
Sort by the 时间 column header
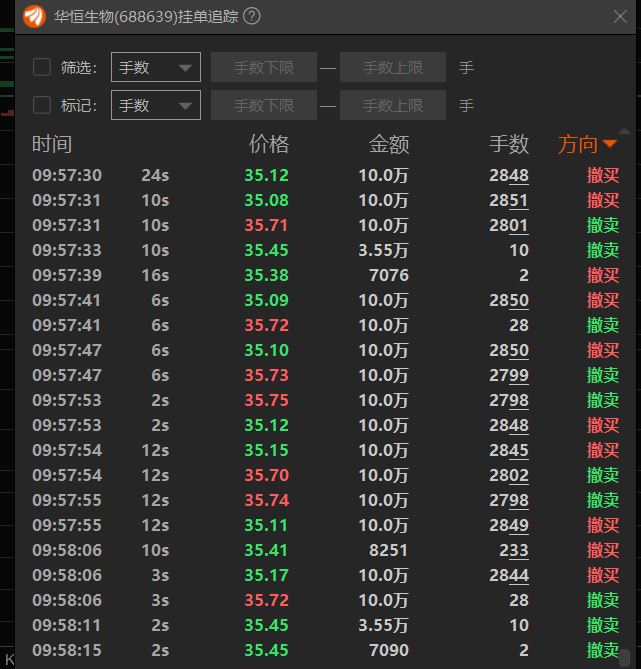tap(52, 144)
